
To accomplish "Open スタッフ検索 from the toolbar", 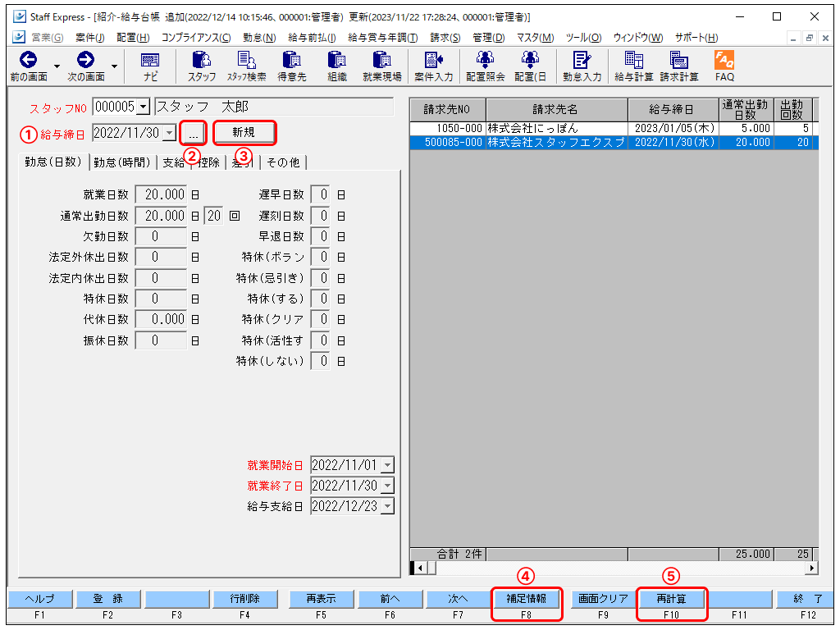I will tap(246, 66).
